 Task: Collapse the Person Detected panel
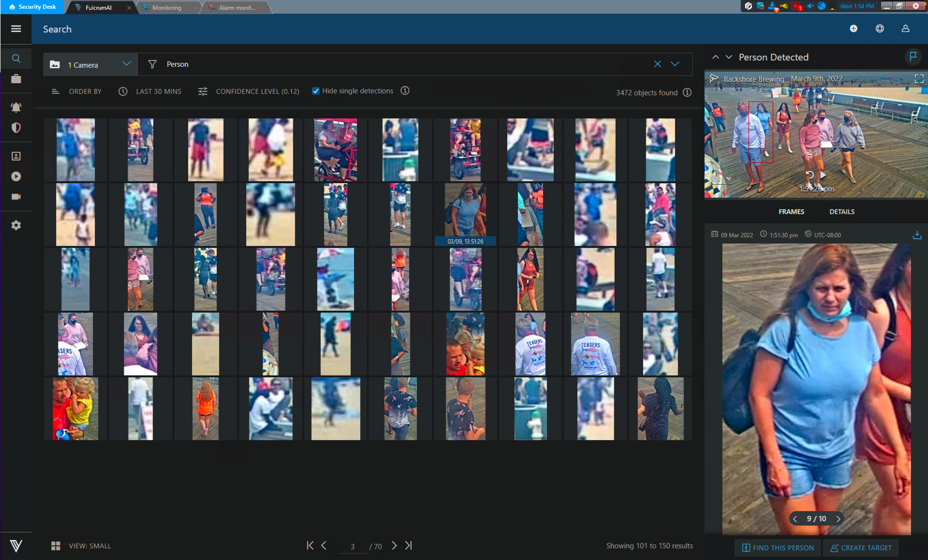[715, 57]
